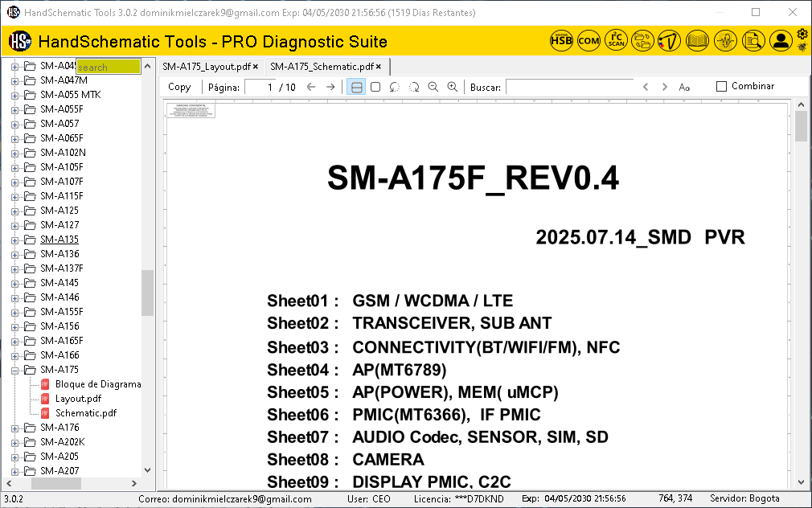Rotate page clockwise
The height and width of the screenshot is (508, 812).
414,87
